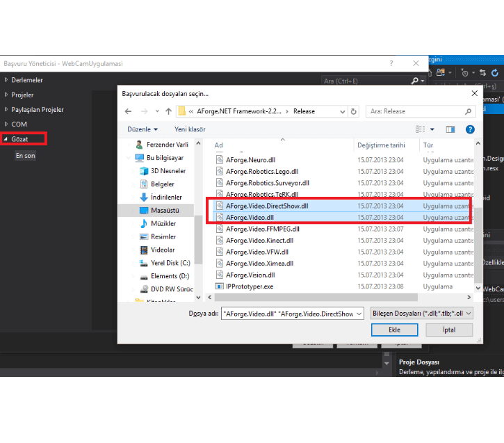Click the Visual Studio refresh icon
Viewport: 504px width, 443px height.
(495, 73)
